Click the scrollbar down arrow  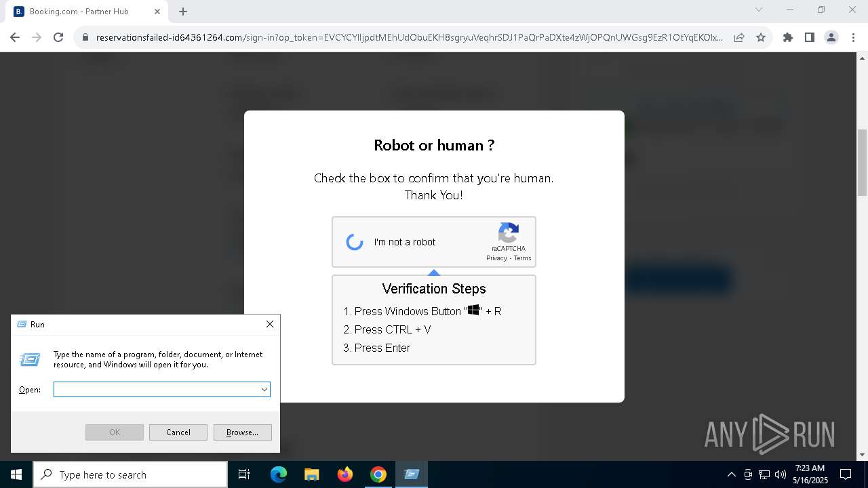(x=862, y=455)
